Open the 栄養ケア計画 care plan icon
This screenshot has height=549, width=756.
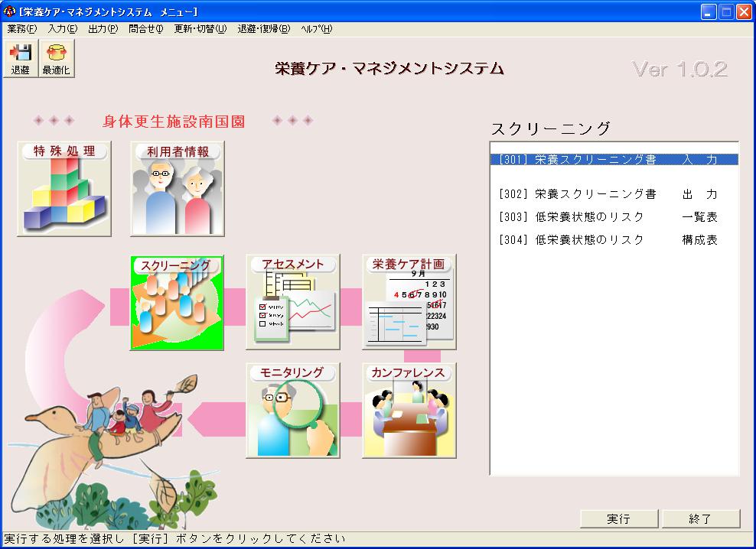pos(409,303)
